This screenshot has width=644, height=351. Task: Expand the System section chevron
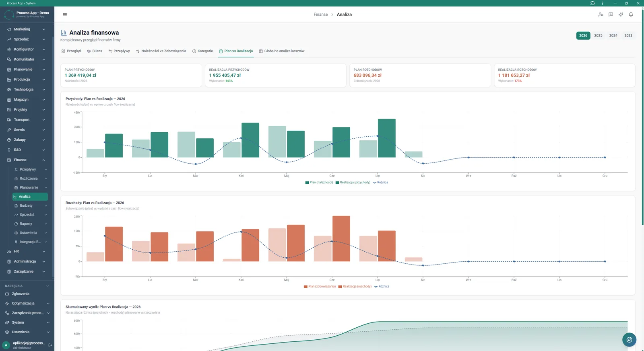click(48, 322)
